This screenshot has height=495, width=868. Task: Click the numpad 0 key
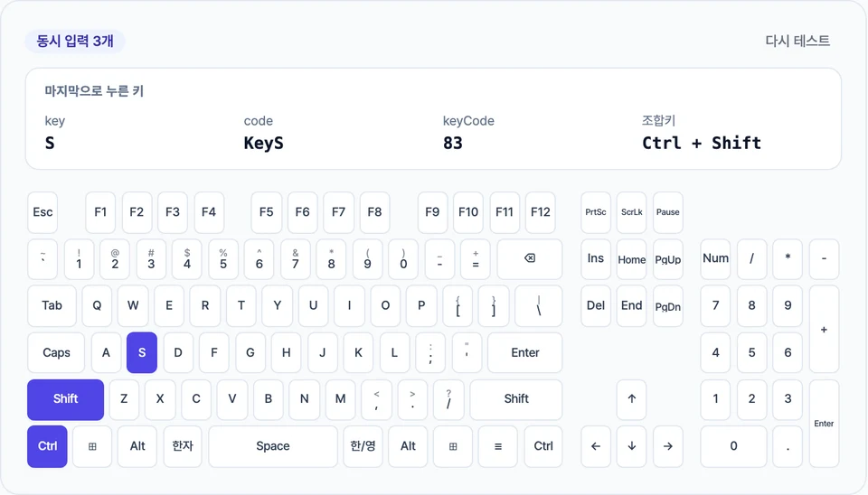733,446
